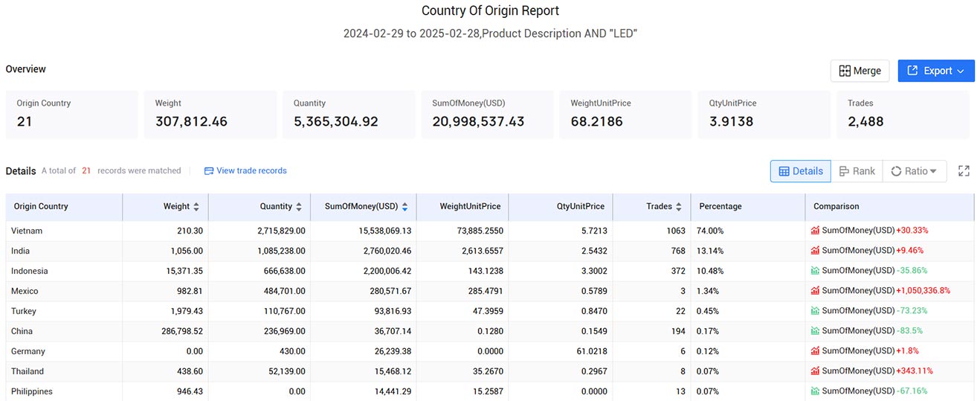Click Vietnam percentage 74.00%
Image resolution: width=980 pixels, height=401 pixels.
[710, 231]
